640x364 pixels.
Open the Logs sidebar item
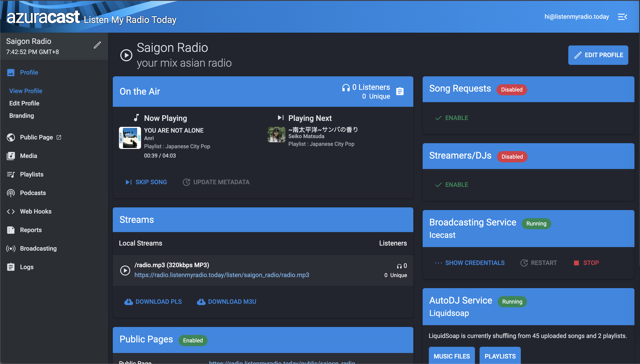(26, 267)
